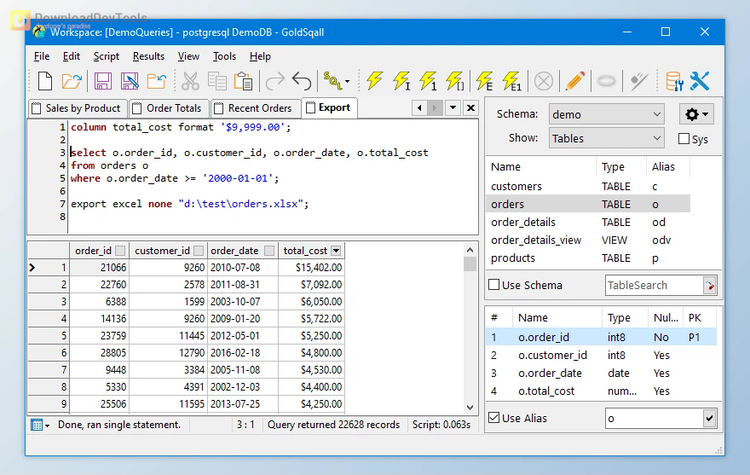The image size is (750, 475).
Task: Open the blue wrench and screwdriver tools icon
Action: pos(699,81)
